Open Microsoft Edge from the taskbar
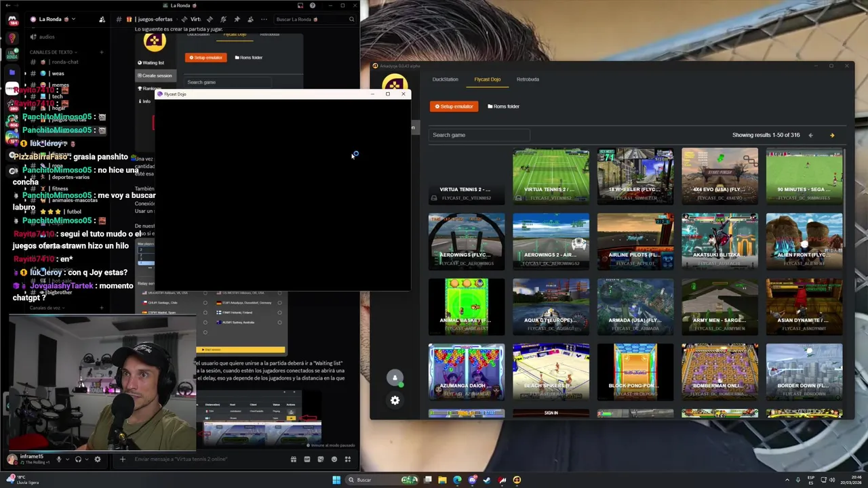 point(457,480)
